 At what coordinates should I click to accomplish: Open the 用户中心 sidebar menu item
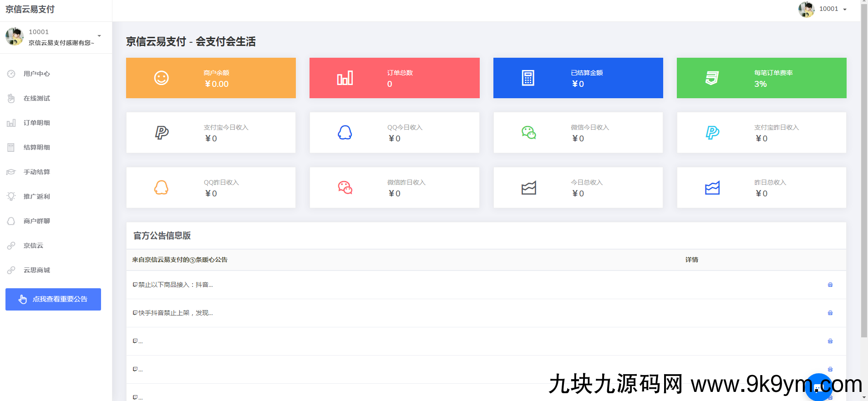37,74
